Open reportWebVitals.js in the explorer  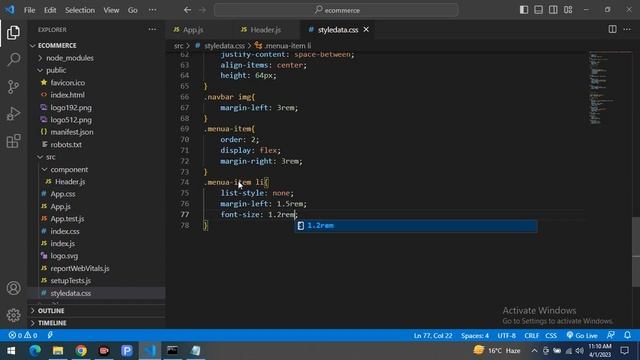(x=80, y=268)
